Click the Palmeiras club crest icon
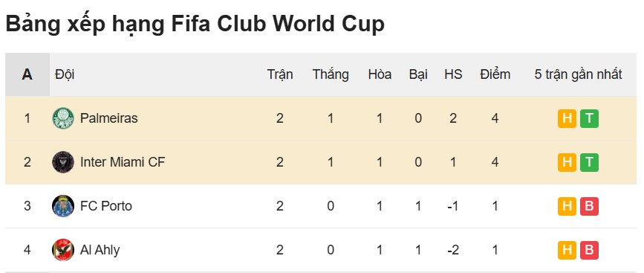Screen dimensions: 644x273 pyautogui.click(x=63, y=118)
